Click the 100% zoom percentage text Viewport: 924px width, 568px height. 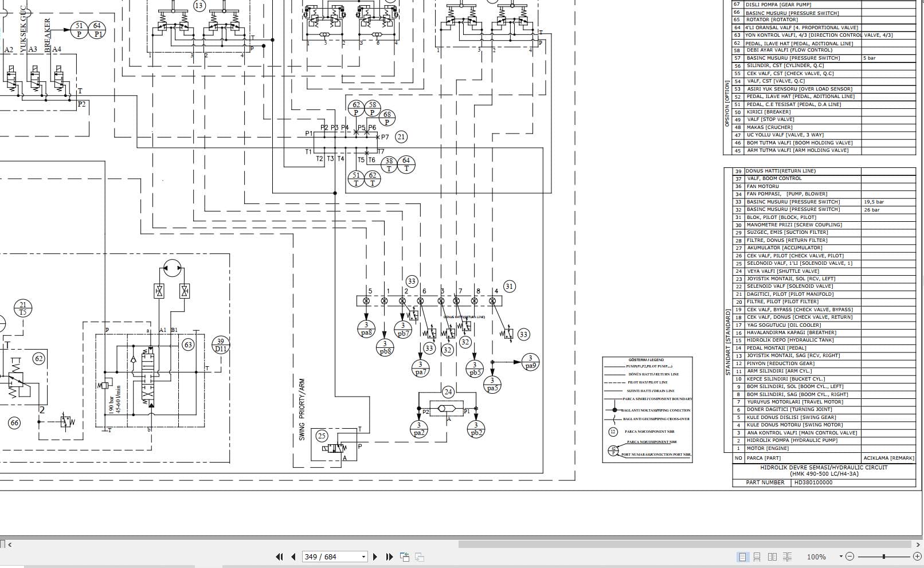click(x=816, y=557)
